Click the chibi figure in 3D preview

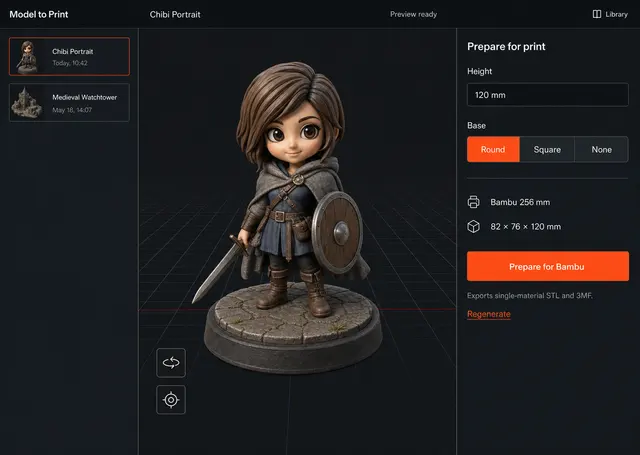pyautogui.click(x=293, y=216)
